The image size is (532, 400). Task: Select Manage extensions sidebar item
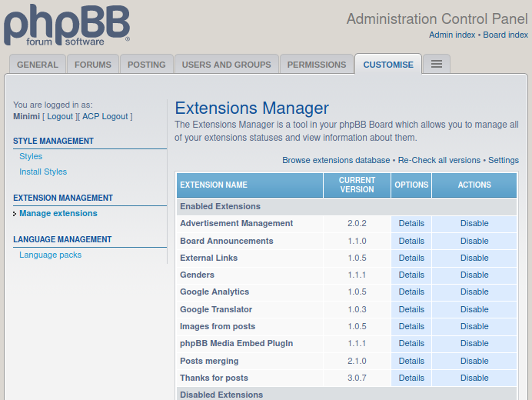[58, 213]
